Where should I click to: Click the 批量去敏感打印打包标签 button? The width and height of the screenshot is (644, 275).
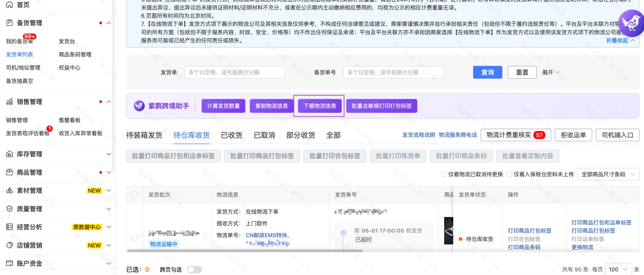click(382, 106)
